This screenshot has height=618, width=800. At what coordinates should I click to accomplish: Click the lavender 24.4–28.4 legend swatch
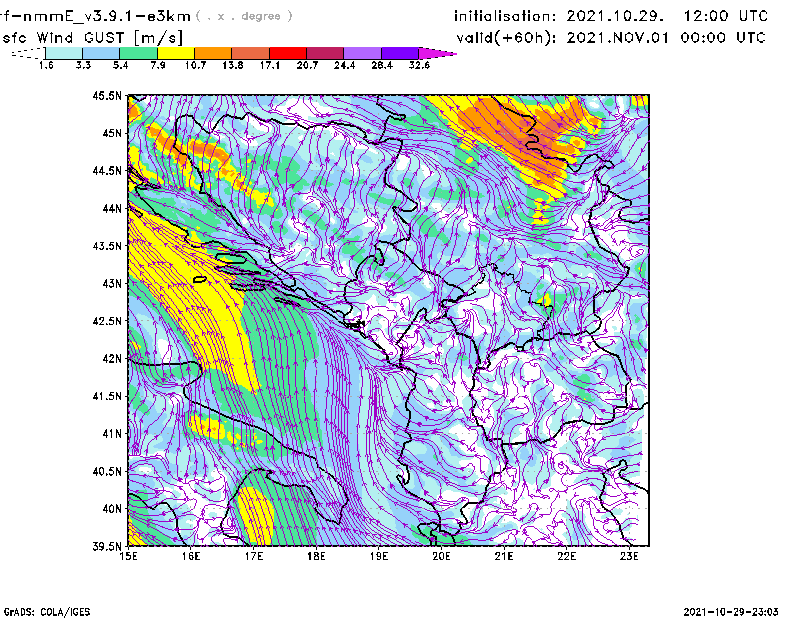362,53
